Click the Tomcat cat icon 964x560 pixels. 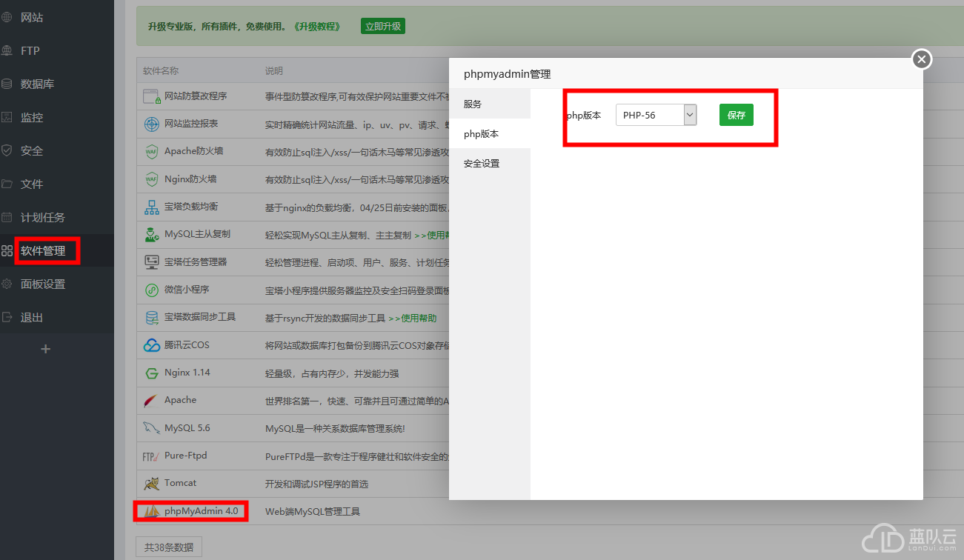click(152, 484)
